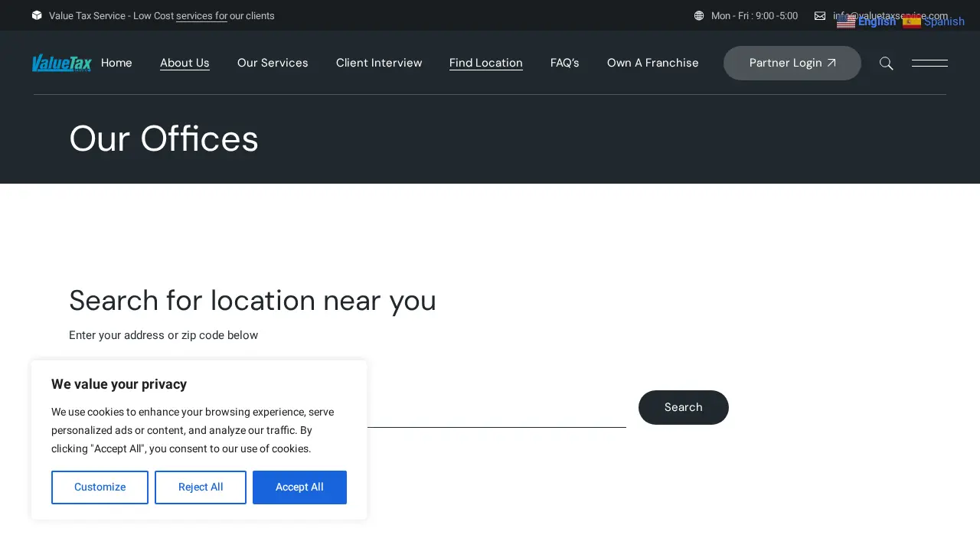Click the 'services for' underlined link
The height and width of the screenshot is (551, 980).
201,16
